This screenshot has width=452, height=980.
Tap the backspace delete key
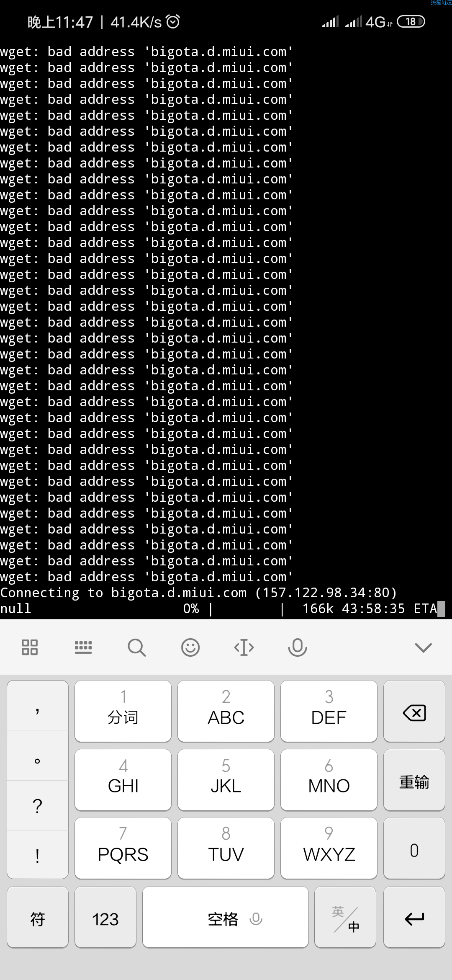pos(414,711)
